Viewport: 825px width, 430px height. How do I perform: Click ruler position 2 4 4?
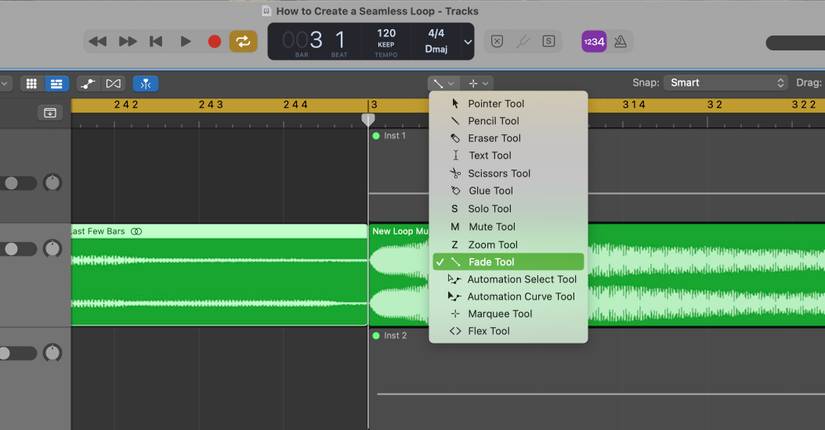[296, 105]
